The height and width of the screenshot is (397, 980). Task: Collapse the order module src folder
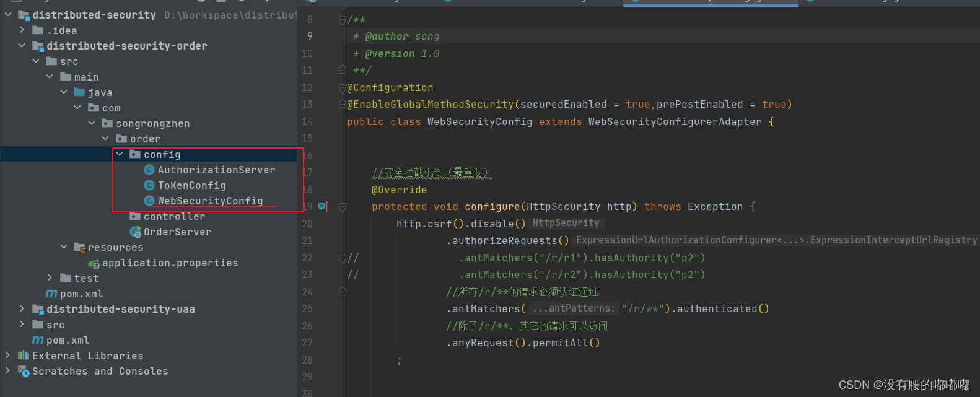(36, 61)
